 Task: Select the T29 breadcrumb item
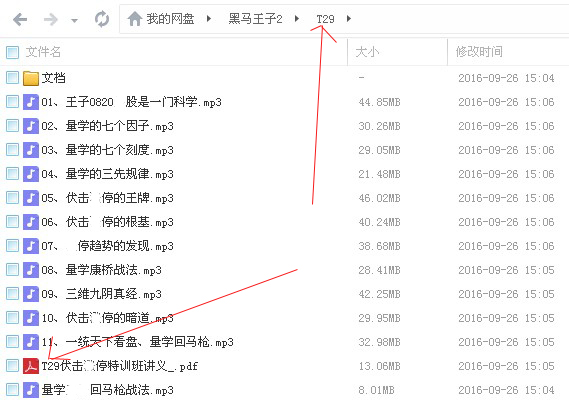click(x=325, y=19)
